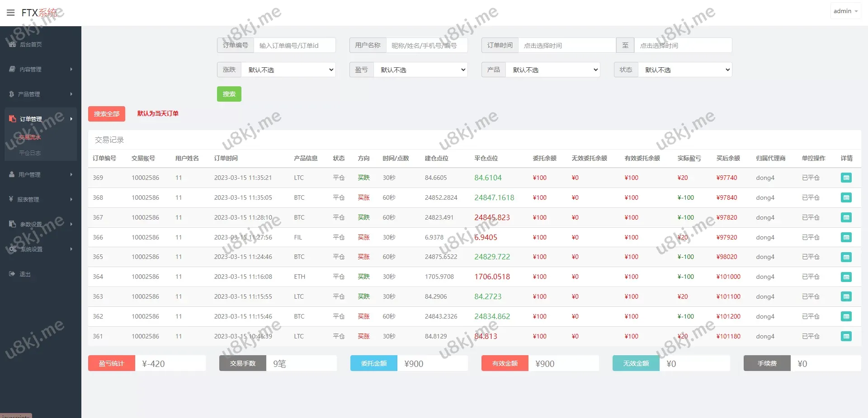This screenshot has width=868, height=418.
Task: Open the 产品 dropdown filter
Action: pyautogui.click(x=552, y=70)
